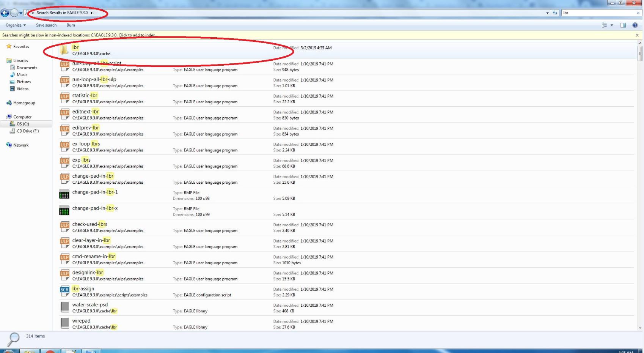Click the ULP icon beside run-loop-all-lbr-script
This screenshot has width=644, height=353.
coord(64,66)
